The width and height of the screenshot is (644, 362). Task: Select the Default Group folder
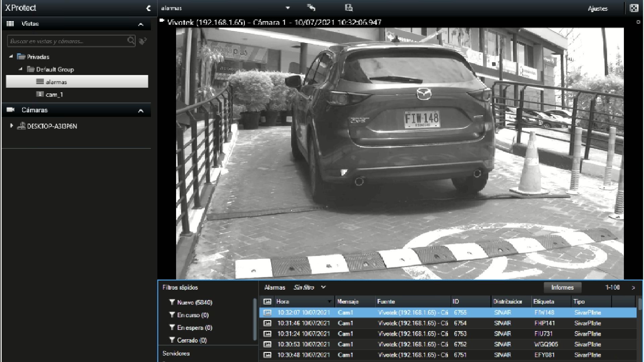pos(50,69)
